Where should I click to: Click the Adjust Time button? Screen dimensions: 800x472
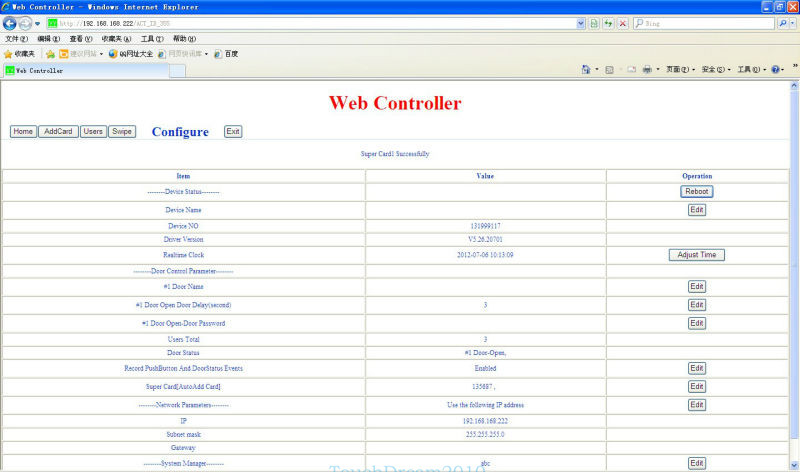click(x=696, y=255)
